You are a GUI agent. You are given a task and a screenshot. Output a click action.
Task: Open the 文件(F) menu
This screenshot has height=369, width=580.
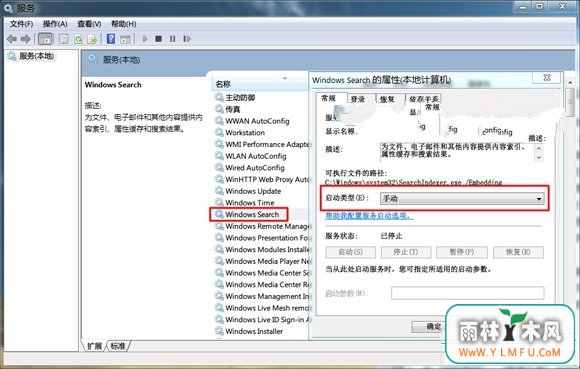[x=21, y=24]
